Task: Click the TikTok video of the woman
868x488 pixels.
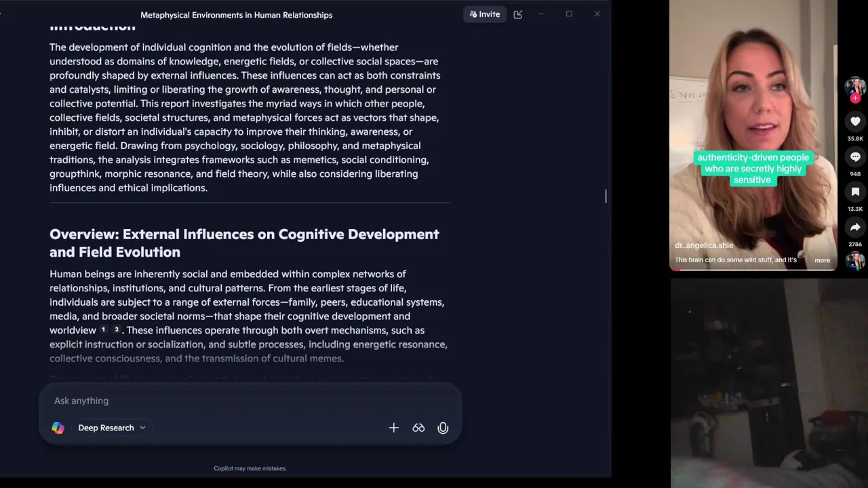Action: click(x=753, y=136)
